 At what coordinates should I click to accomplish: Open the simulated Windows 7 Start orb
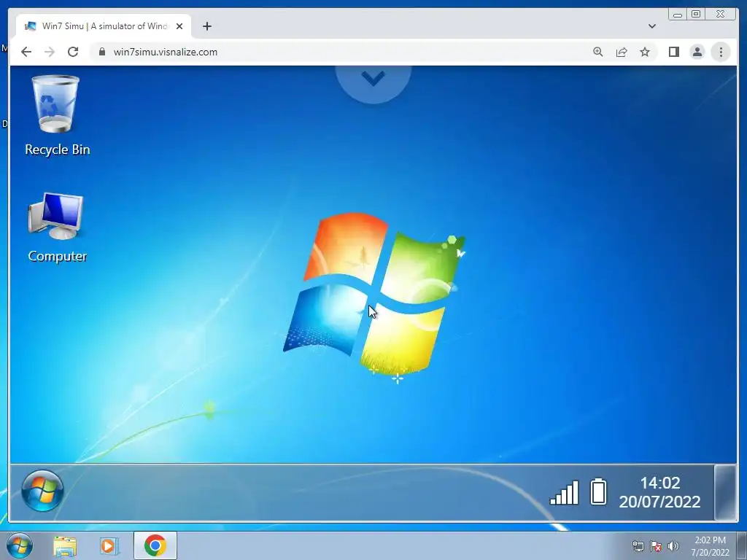42,491
